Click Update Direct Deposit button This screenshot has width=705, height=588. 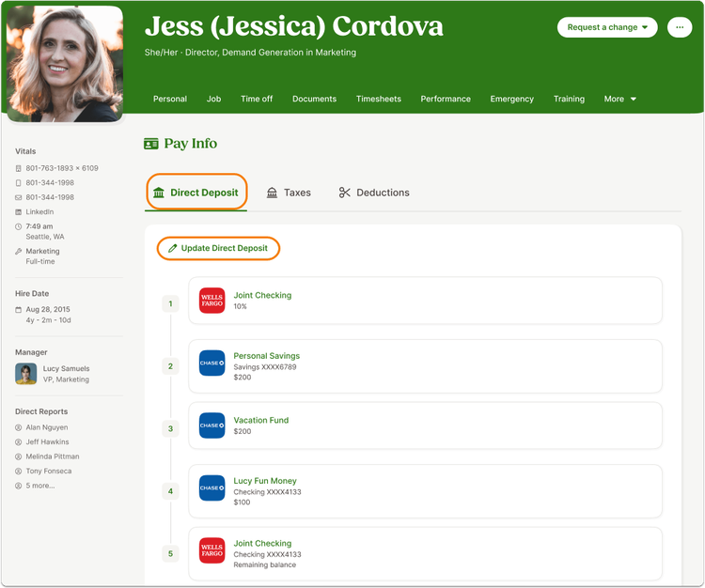click(x=218, y=248)
